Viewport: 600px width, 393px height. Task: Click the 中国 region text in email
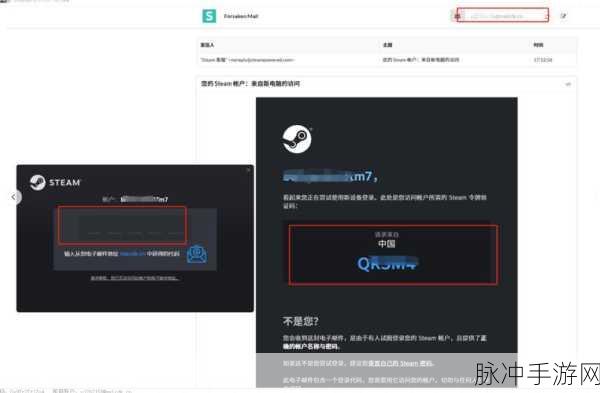(386, 244)
